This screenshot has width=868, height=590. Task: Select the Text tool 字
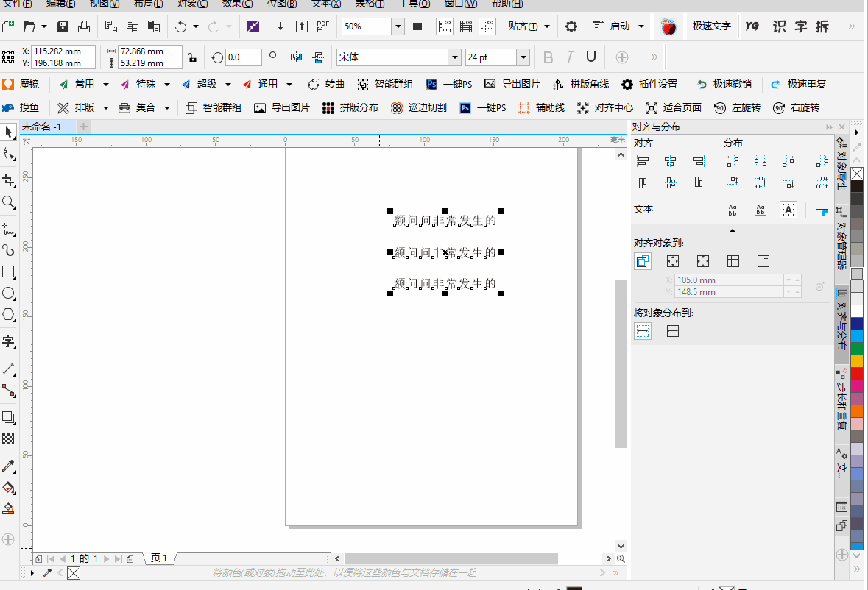(8, 341)
